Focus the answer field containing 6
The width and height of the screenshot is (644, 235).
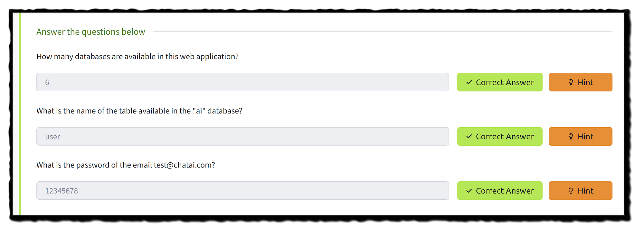[x=242, y=82]
